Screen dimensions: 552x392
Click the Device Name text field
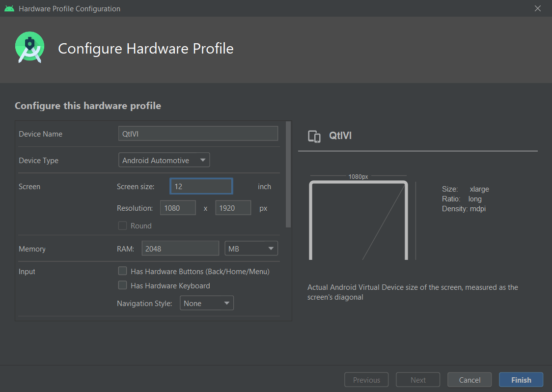tap(198, 134)
